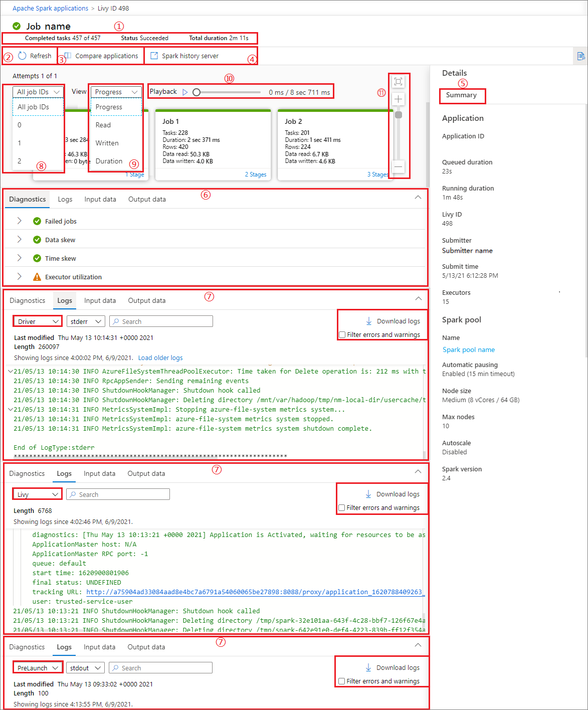The width and height of the screenshot is (588, 710).
Task: Toggle Filter errors and warnings for PreLaunch logs
Action: pyautogui.click(x=342, y=681)
